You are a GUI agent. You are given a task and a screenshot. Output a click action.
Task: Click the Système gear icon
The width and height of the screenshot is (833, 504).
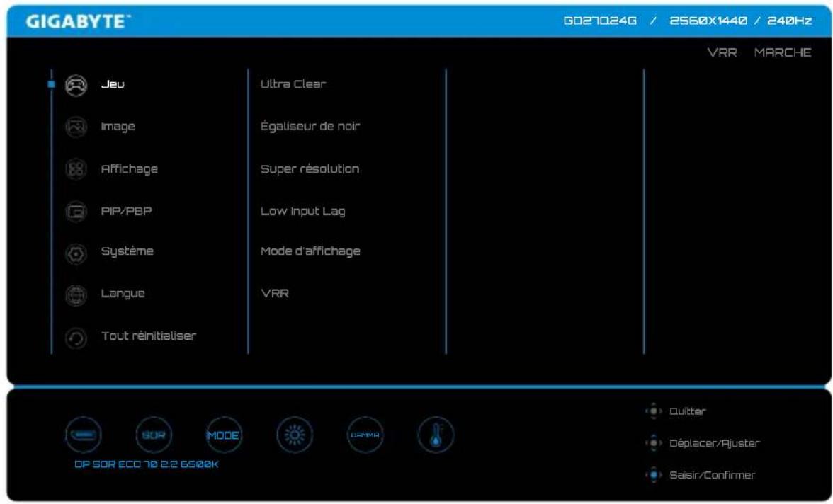[76, 254]
